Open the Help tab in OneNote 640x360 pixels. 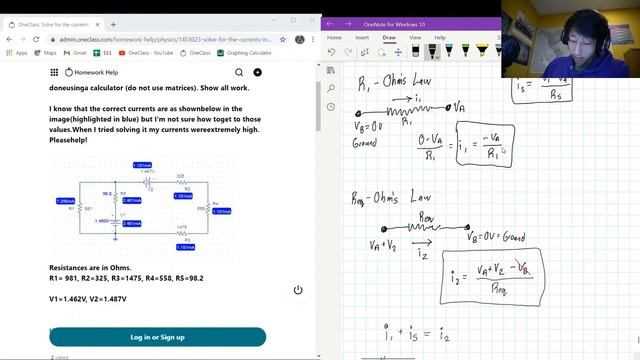pyautogui.click(x=440, y=38)
